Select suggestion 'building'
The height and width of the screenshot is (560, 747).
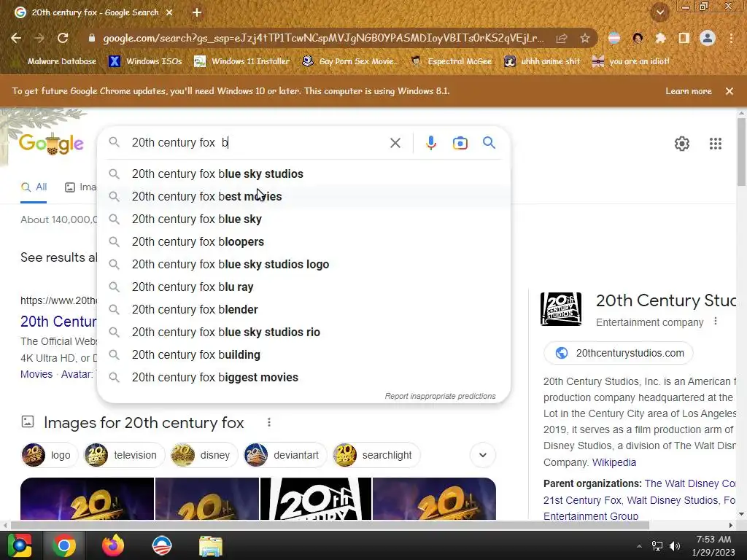tap(303, 355)
